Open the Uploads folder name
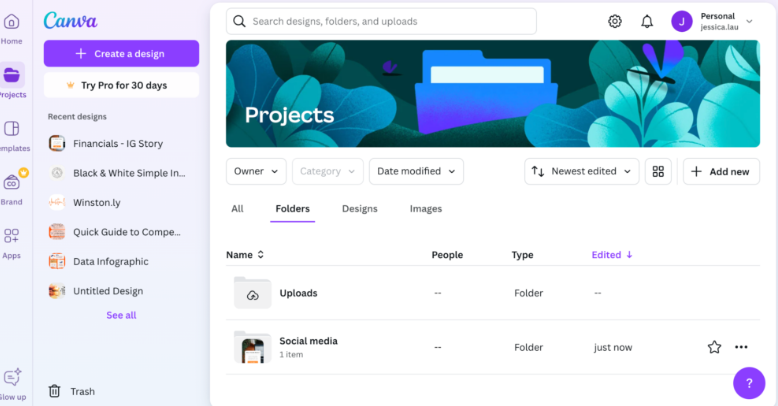Screen dimensions: 778x406 pyautogui.click(x=298, y=293)
